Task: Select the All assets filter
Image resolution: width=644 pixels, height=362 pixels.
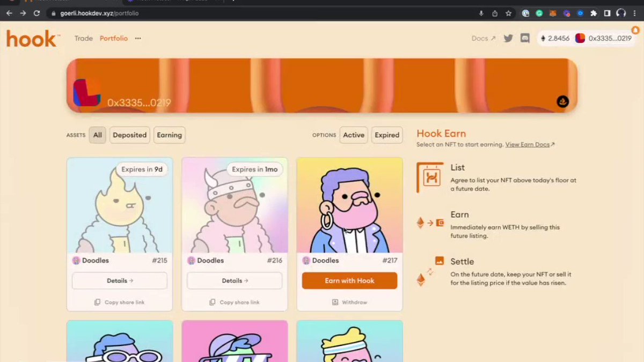Action: pos(98,135)
